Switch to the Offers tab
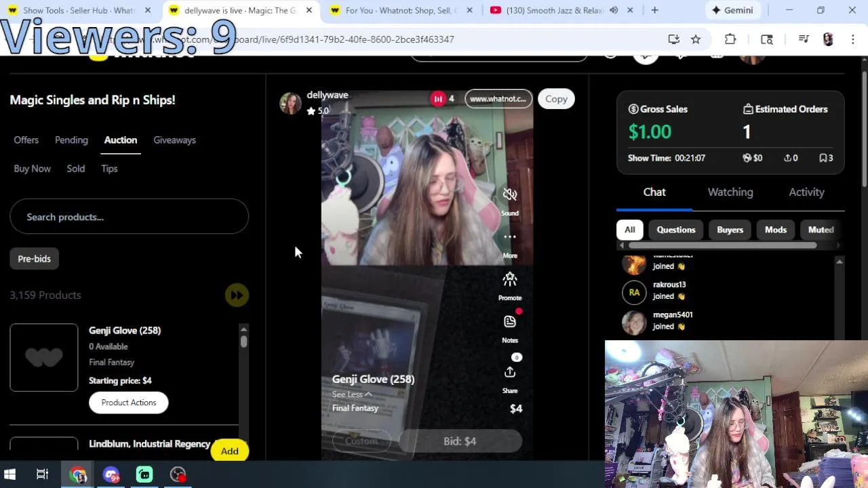 26,140
